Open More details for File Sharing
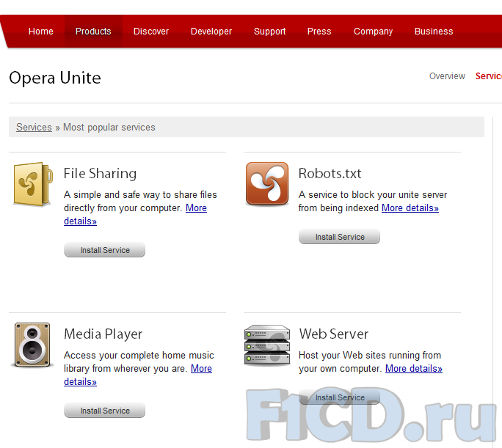 (x=196, y=208)
